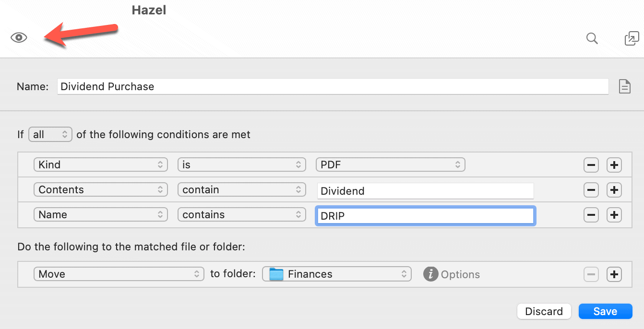Open the 'contain' operator dropdown
The image size is (644, 329).
tap(242, 189)
